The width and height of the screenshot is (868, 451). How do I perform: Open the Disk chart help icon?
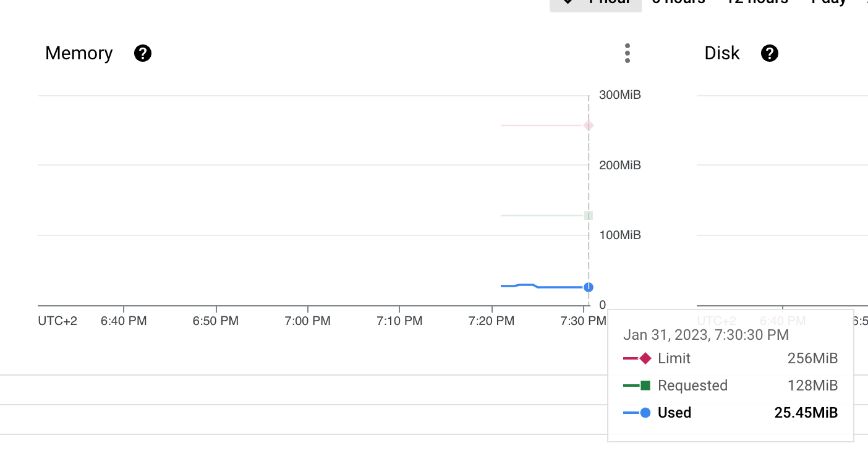[x=770, y=53]
